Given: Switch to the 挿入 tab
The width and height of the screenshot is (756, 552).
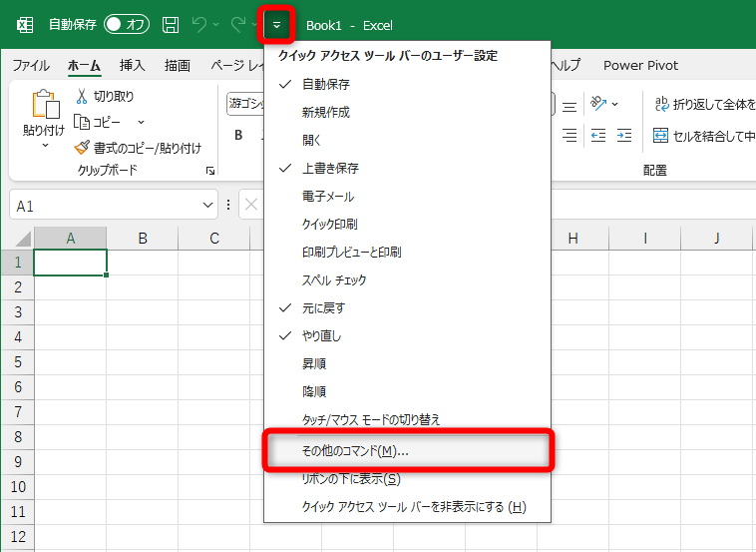Looking at the screenshot, I should point(132,65).
